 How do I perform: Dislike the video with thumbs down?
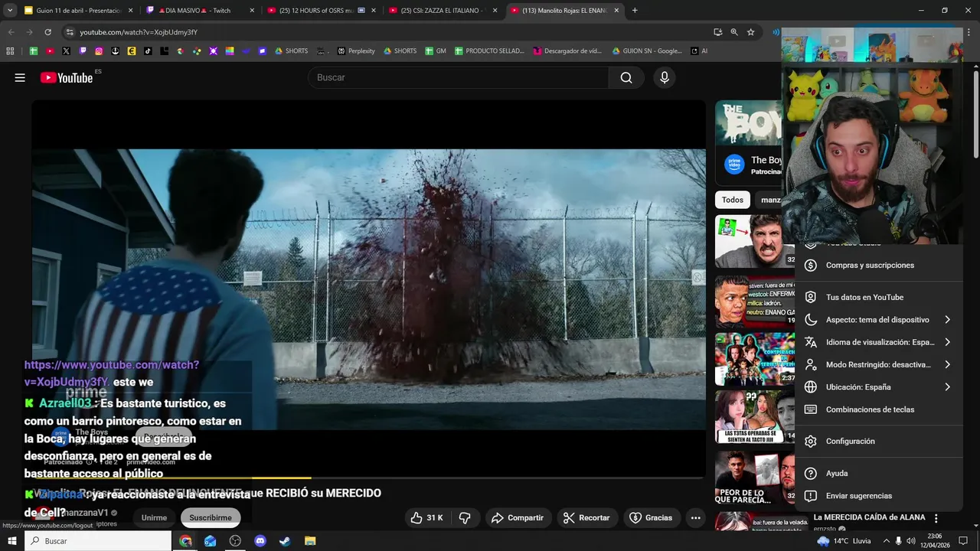tap(465, 518)
